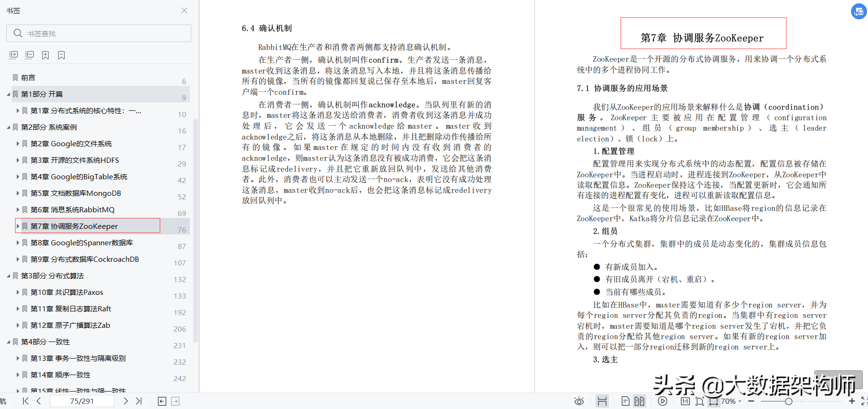Enter full screen mode
Viewport: 868px width, 409px height.
(x=864, y=401)
